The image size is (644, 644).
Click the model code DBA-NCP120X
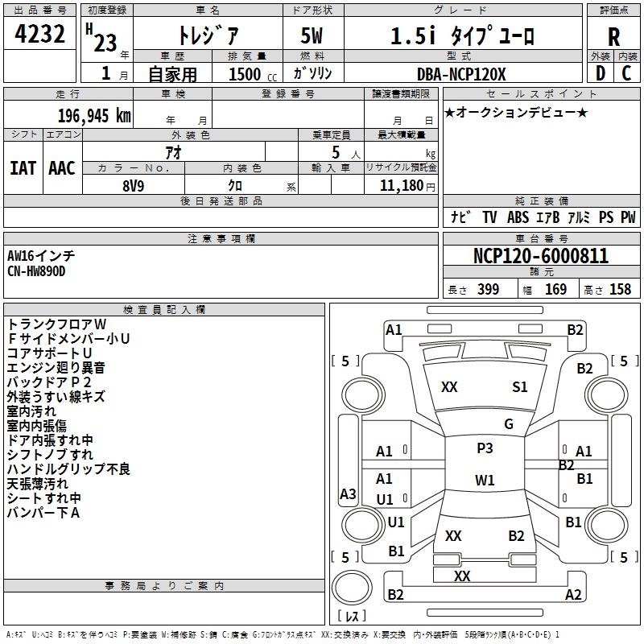pos(461,74)
